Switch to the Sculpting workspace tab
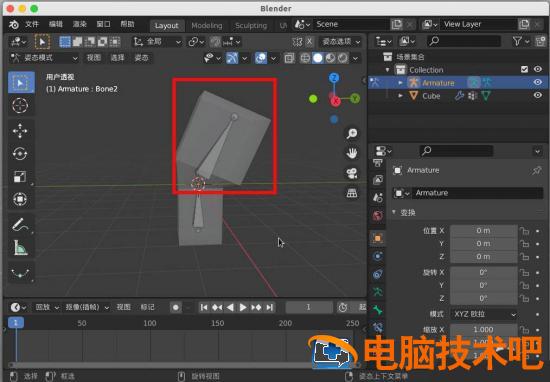The width and height of the screenshot is (550, 382). point(251,26)
